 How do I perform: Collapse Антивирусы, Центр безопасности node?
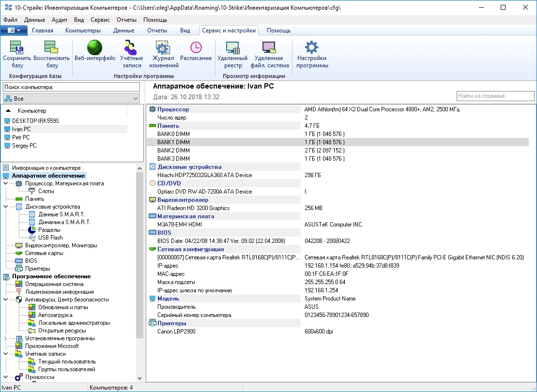tap(5, 300)
